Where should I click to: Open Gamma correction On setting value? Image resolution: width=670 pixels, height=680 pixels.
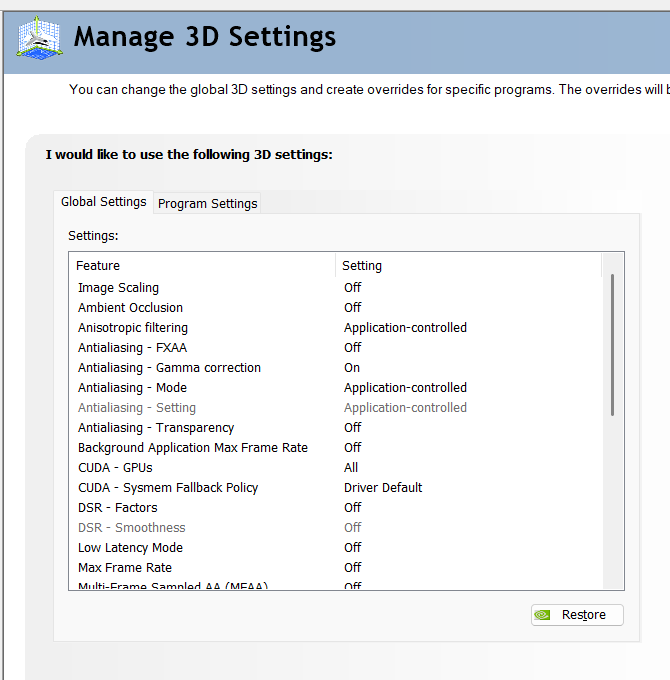coord(352,367)
